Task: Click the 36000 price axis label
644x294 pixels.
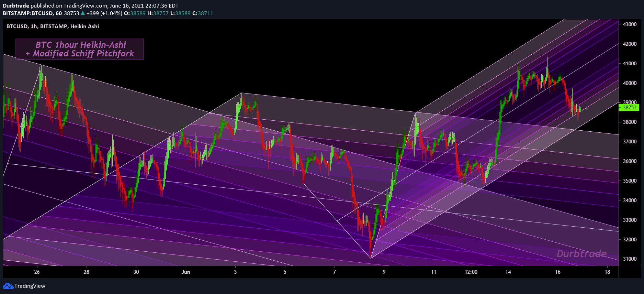Action: [630, 161]
